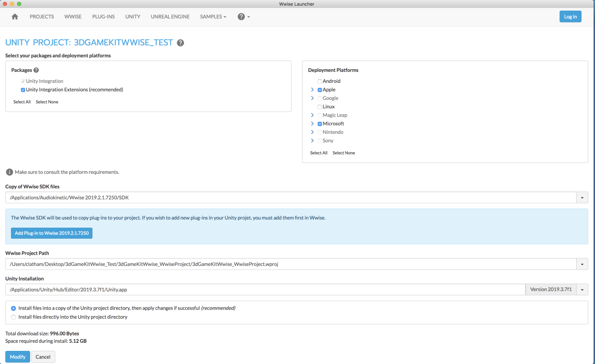Viewport: 595px width, 364px height.
Task: Click the Log in button
Action: pyautogui.click(x=570, y=17)
